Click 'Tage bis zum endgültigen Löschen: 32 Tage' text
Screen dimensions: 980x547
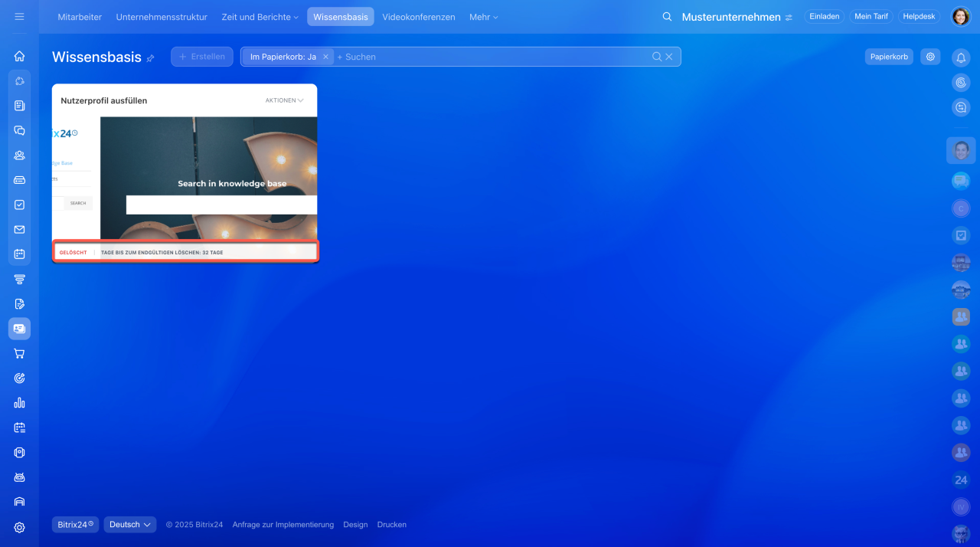point(162,252)
